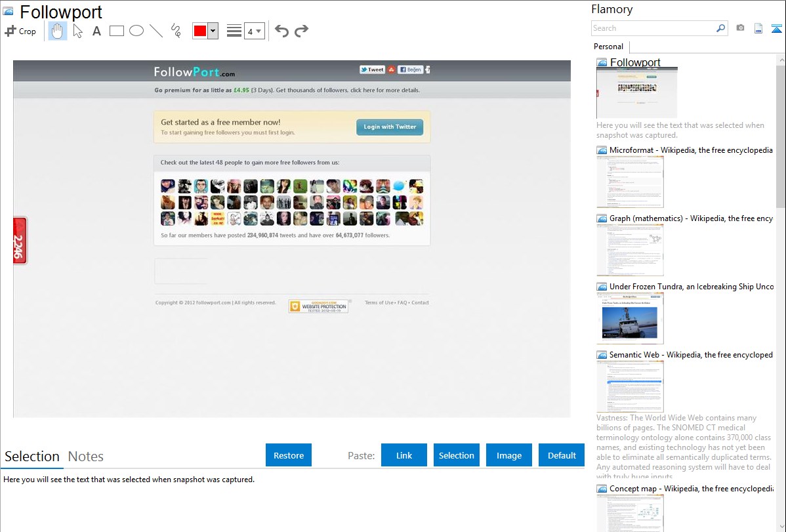Viewport: 786px width, 532px height.
Task: Click the icon beside Microformat snapshot title
Action: (x=602, y=150)
